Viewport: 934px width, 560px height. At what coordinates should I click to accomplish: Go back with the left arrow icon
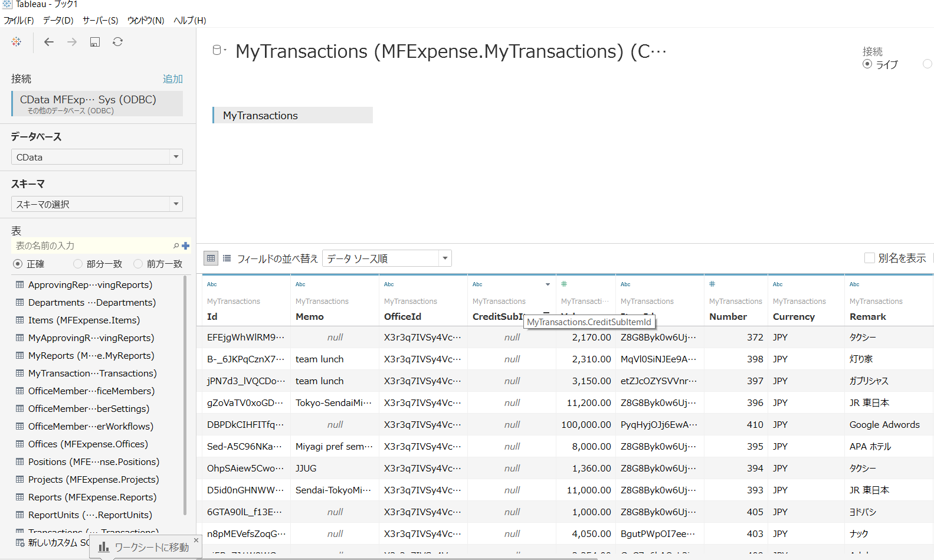click(x=49, y=42)
